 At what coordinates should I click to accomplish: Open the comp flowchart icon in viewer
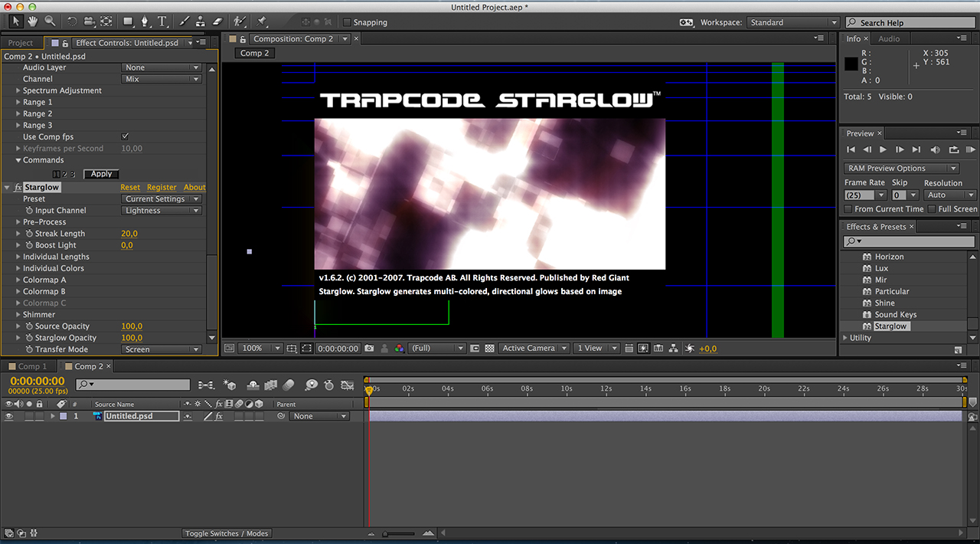pyautogui.click(x=673, y=349)
